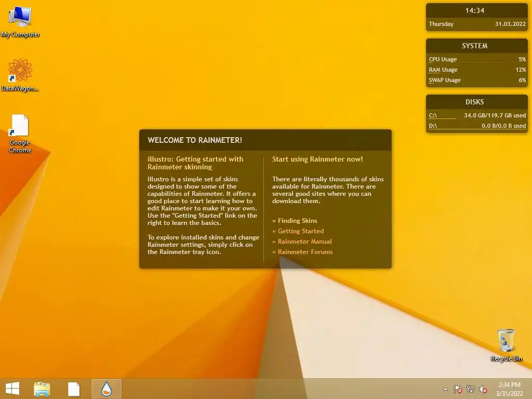The width and height of the screenshot is (532, 399).
Task: Click the Welcome to Rainmeter header
Action: 195,140
